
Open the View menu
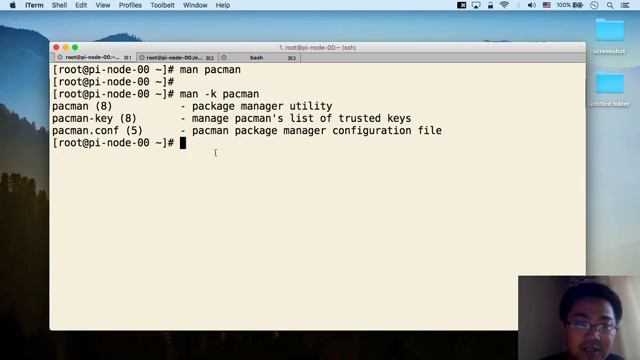[x=103, y=5]
